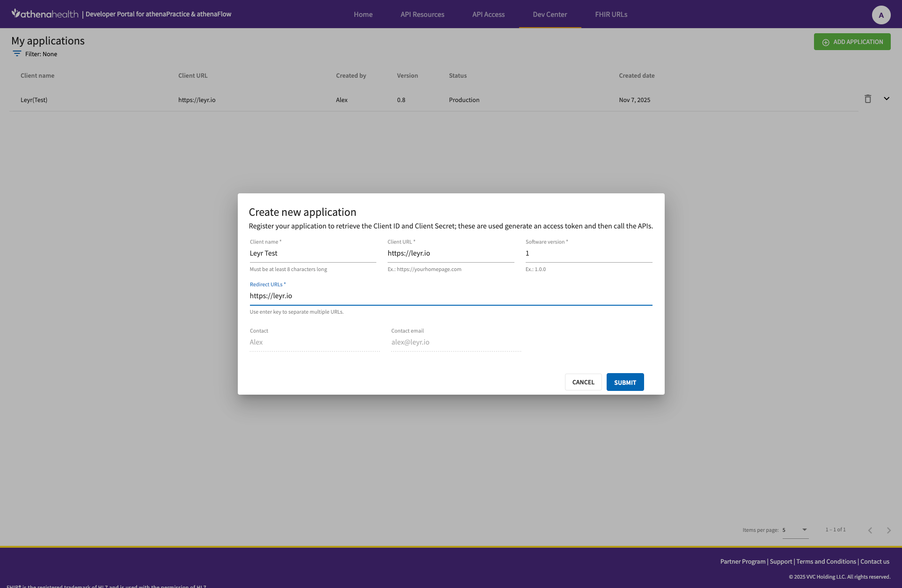This screenshot has width=902, height=588.
Task: Open the Home tab
Action: point(363,15)
